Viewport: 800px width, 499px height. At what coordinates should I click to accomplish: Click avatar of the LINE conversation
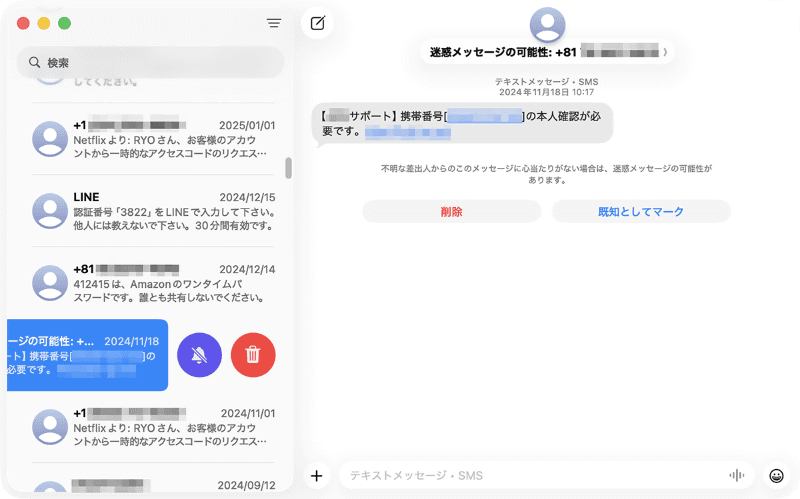[x=50, y=211]
